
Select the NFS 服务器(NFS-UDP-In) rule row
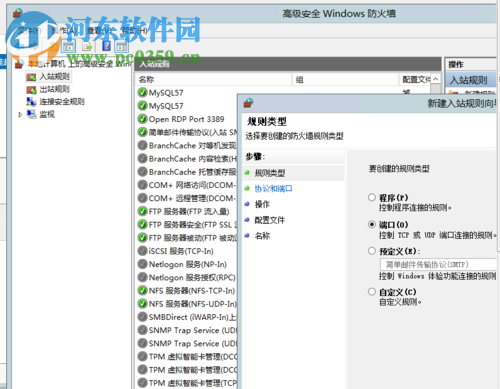pyautogui.click(x=187, y=304)
